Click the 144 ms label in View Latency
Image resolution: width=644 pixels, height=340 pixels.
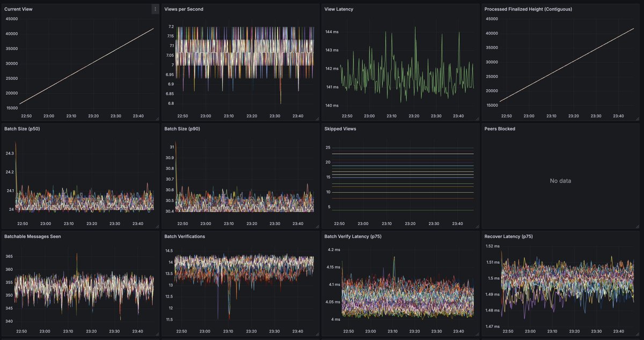point(332,32)
